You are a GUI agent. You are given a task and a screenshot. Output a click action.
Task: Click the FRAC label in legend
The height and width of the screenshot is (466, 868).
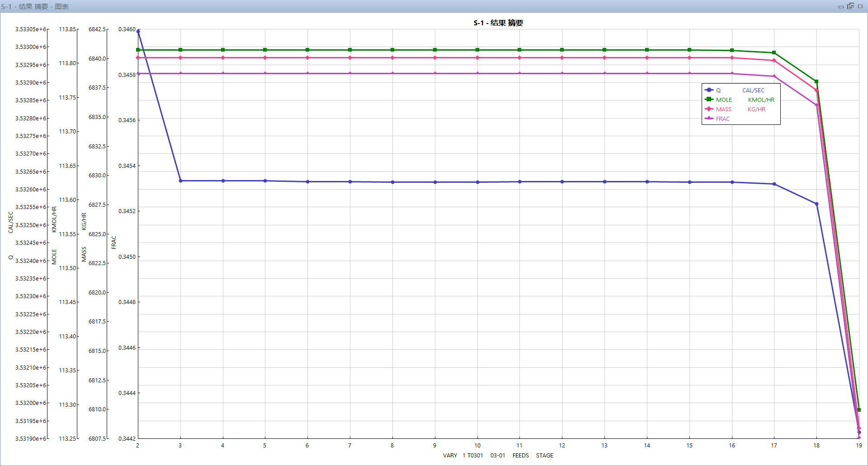point(722,119)
